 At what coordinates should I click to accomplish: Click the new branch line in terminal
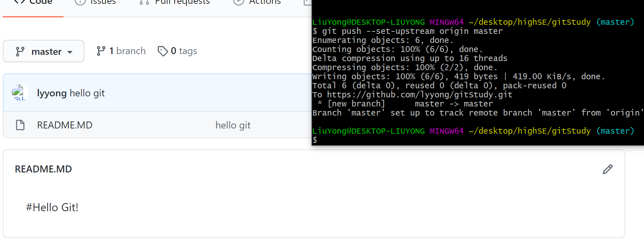tap(405, 104)
